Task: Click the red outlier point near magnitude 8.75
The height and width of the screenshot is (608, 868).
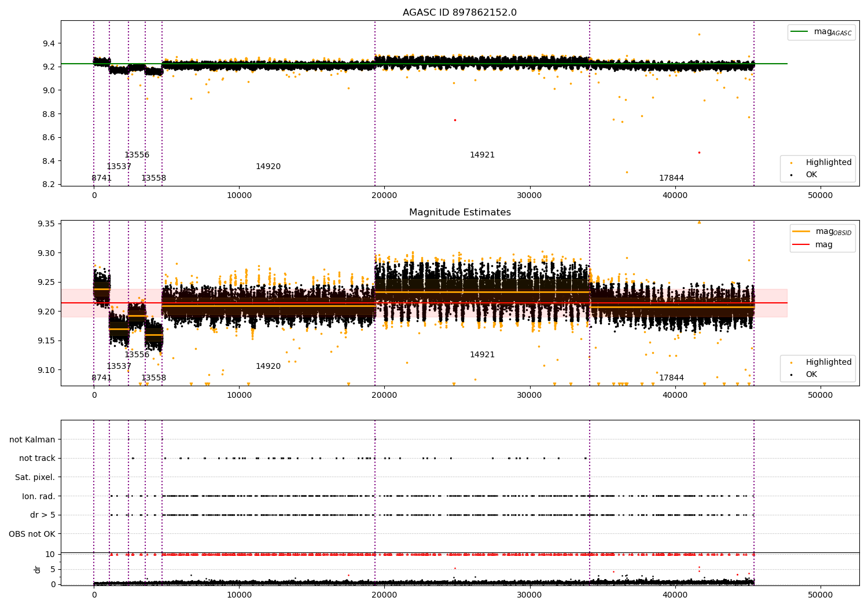Action: (x=455, y=120)
